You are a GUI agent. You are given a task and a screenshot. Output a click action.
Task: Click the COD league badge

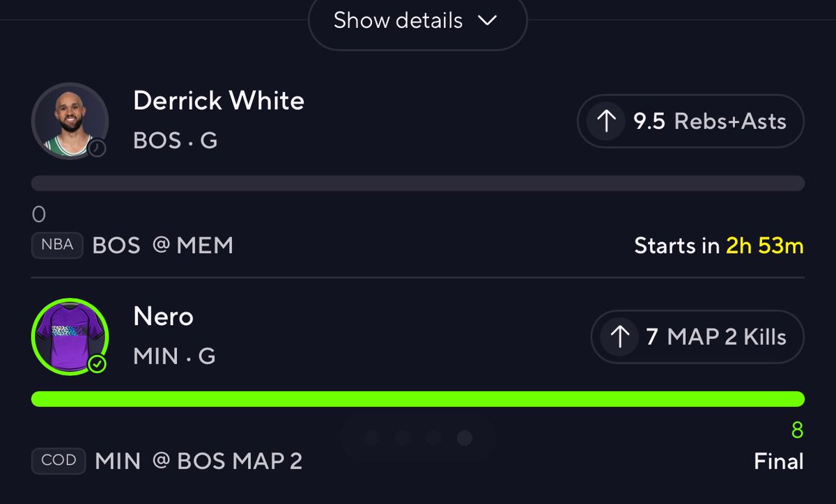59,461
